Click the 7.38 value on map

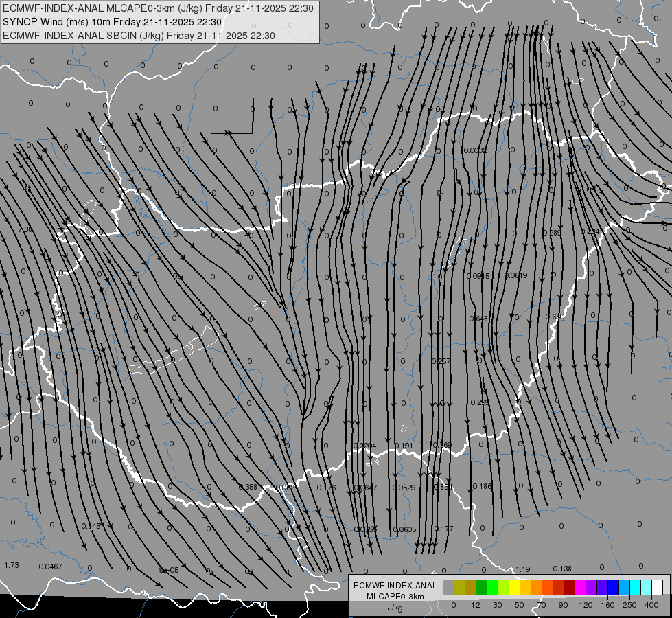pyautogui.click(x=25, y=229)
